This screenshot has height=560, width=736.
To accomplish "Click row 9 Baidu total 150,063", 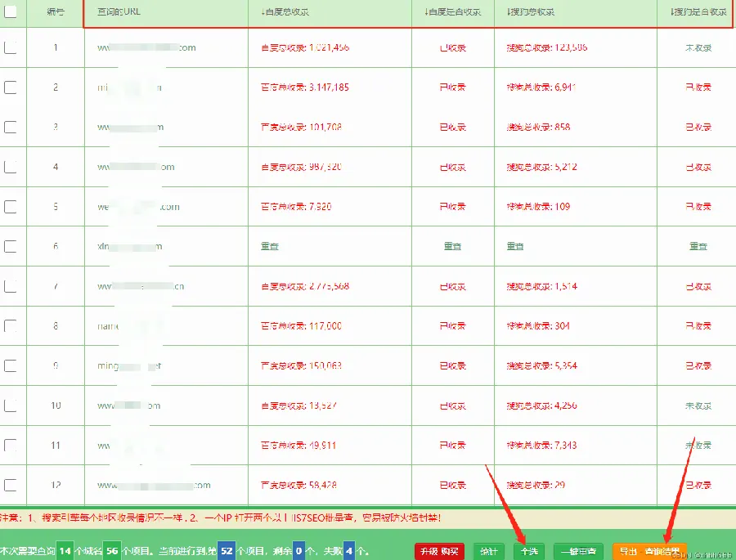I will point(301,365).
